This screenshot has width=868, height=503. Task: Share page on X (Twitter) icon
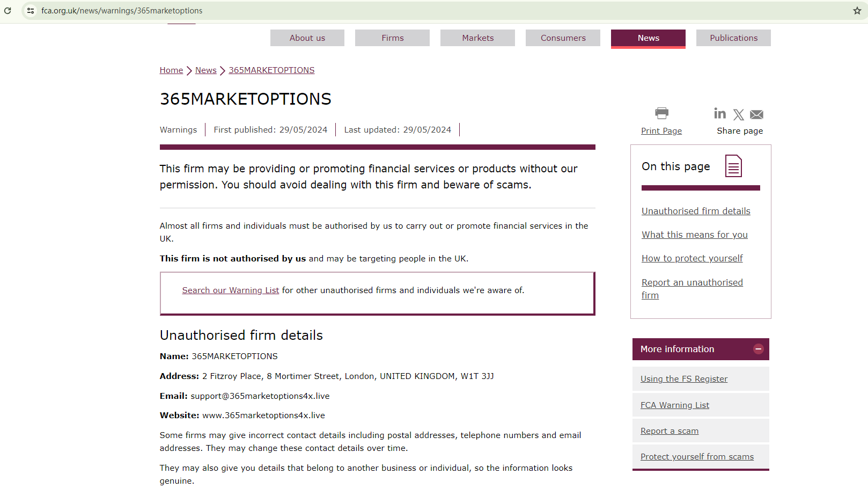[739, 114]
